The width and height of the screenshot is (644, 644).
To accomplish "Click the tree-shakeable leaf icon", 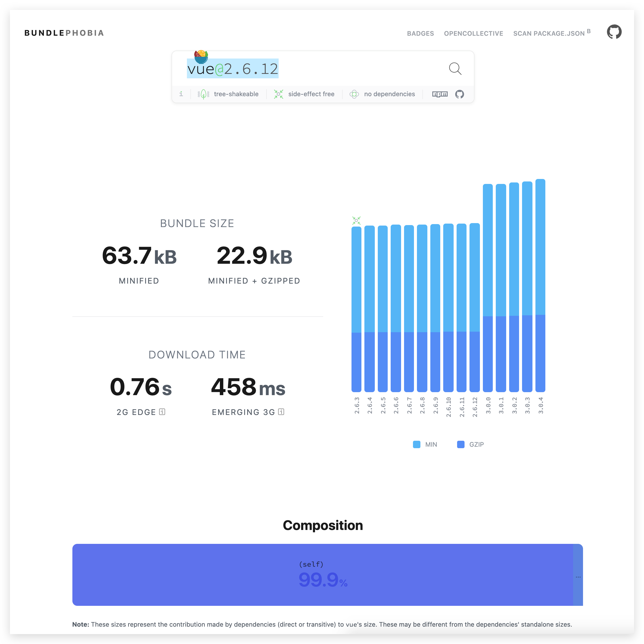I will pos(203,94).
